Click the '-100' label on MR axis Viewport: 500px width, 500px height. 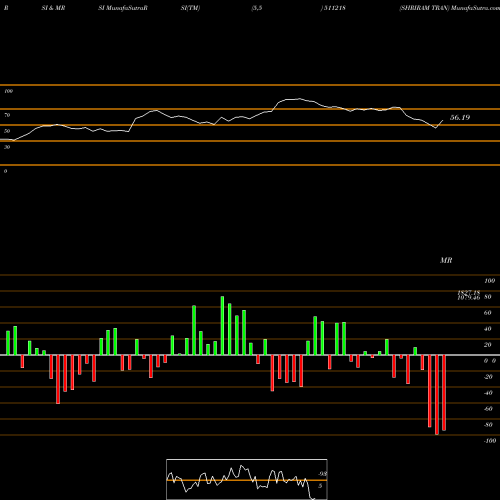coord(490,441)
